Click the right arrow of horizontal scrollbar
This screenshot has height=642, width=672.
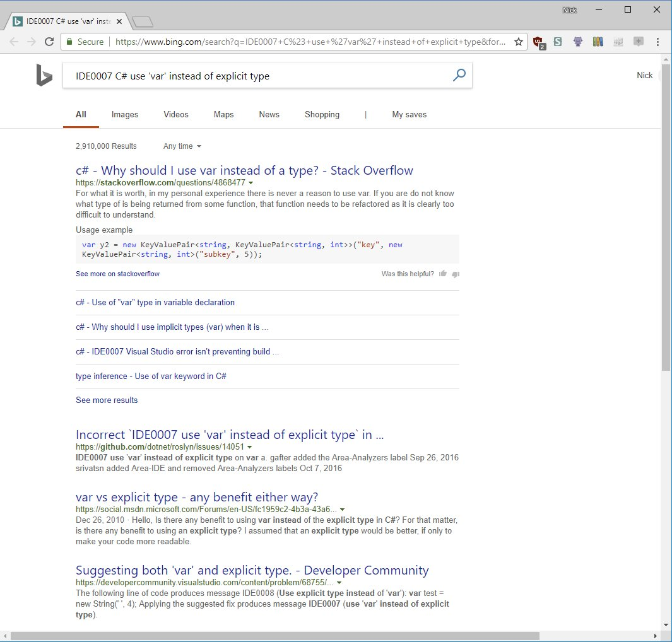point(656,636)
